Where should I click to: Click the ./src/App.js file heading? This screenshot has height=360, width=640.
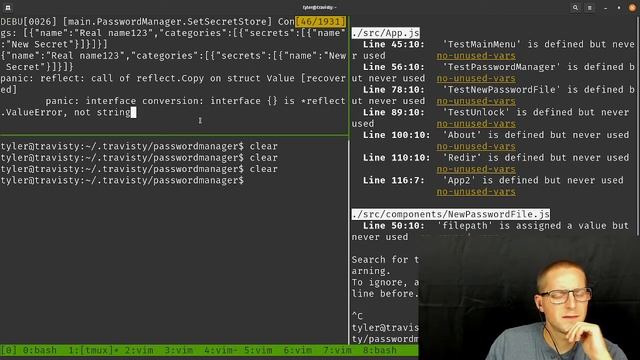(385, 33)
